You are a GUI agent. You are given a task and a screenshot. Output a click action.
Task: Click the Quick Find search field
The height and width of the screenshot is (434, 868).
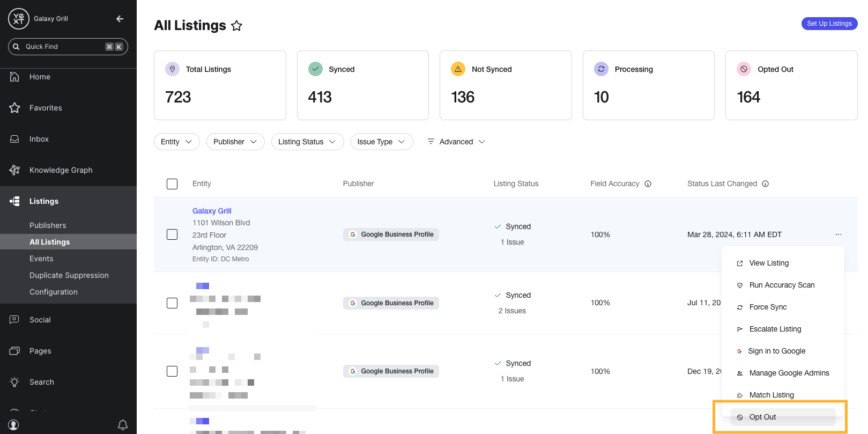68,47
